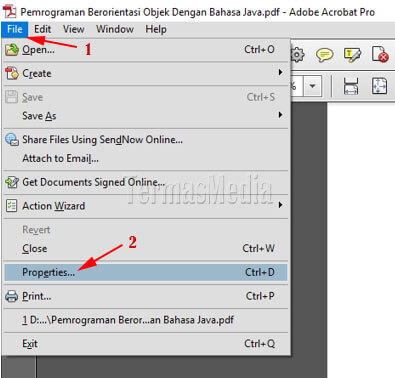Select Share Files Using SendNow Online
Viewport: 395px width, 378px height.
point(146,139)
